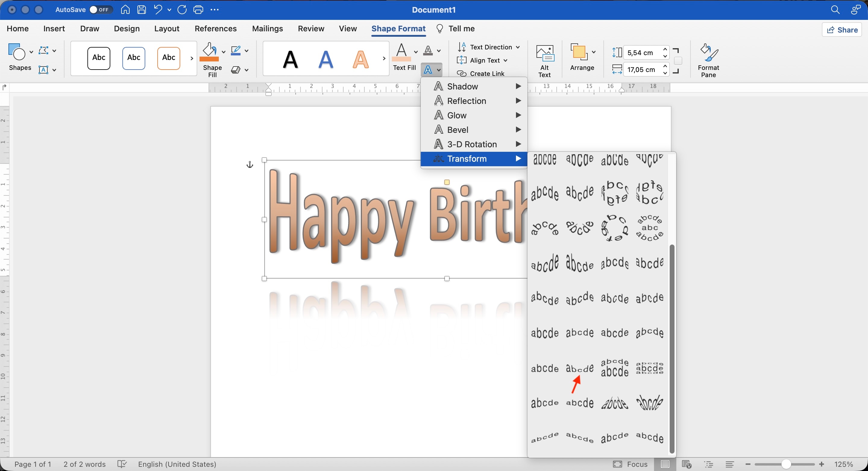This screenshot has height=471, width=868.
Task: Click the Arrange icon
Action: [579, 52]
